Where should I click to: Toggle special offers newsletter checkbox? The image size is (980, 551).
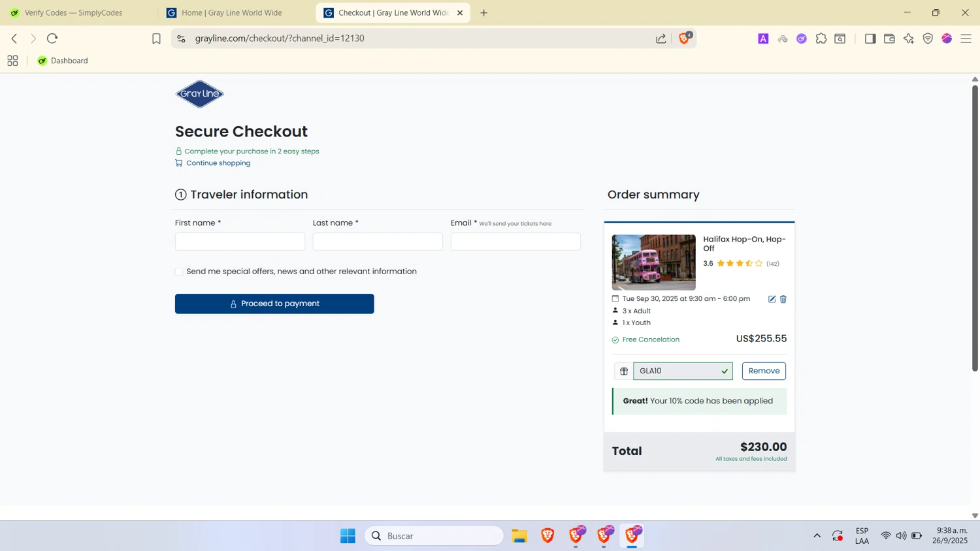pos(179,272)
